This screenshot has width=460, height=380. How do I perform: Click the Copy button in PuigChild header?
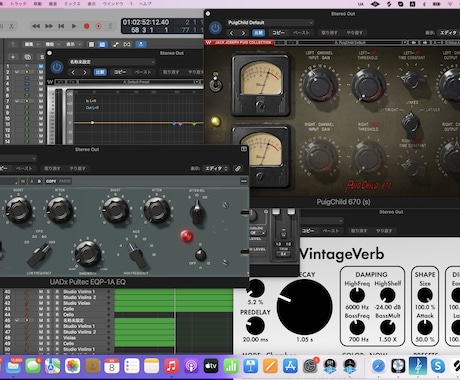coord(278,33)
